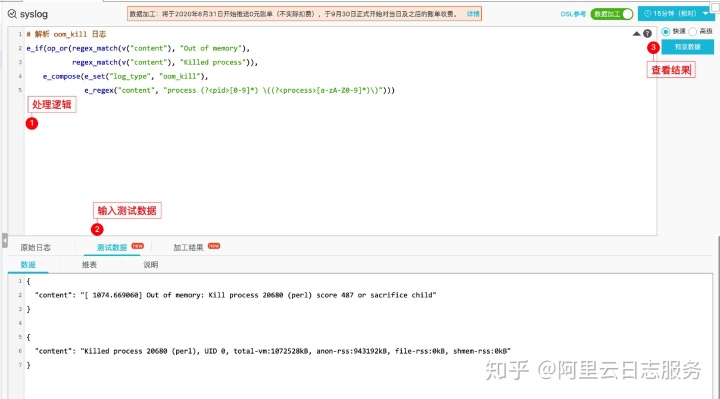Switch to the 原始日志 tab
The width and height of the screenshot is (720, 399).
35,247
